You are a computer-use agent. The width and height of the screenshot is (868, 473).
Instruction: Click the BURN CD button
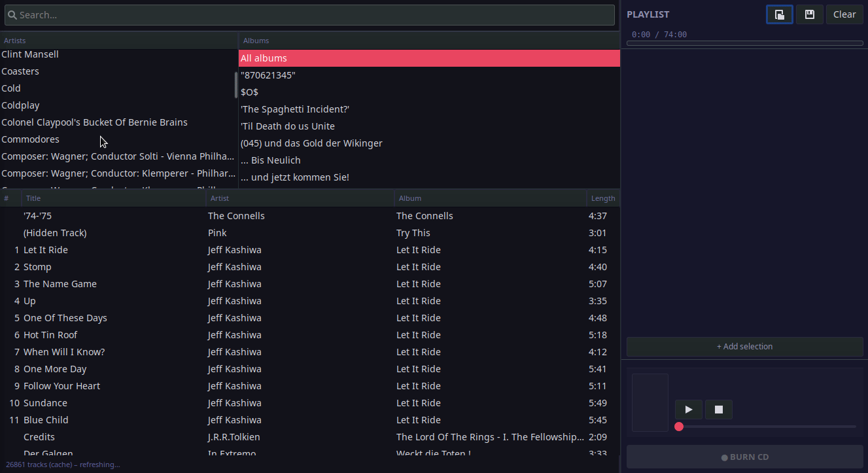coord(745,457)
